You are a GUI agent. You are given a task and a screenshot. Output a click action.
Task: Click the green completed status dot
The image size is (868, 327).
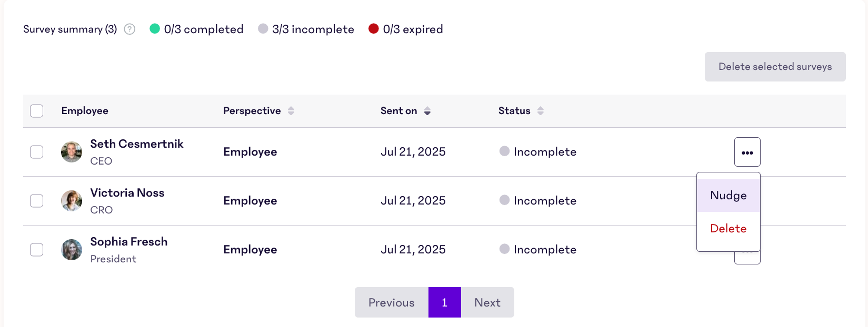click(155, 28)
